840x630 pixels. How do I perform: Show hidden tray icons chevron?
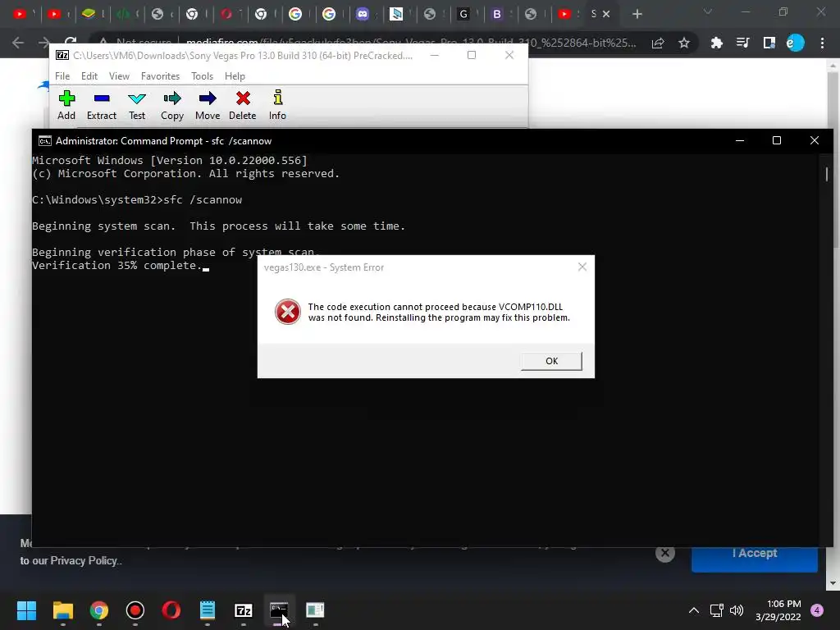point(693,610)
